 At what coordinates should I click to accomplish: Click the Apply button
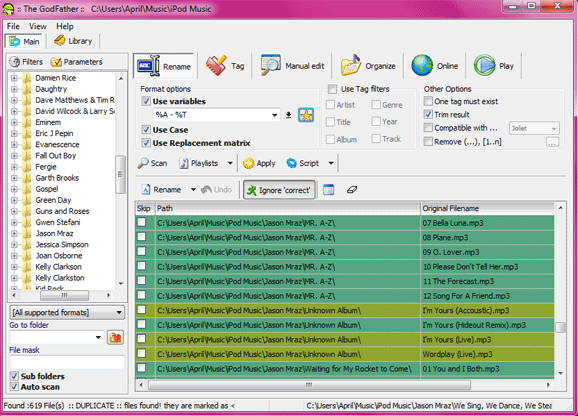click(x=259, y=163)
